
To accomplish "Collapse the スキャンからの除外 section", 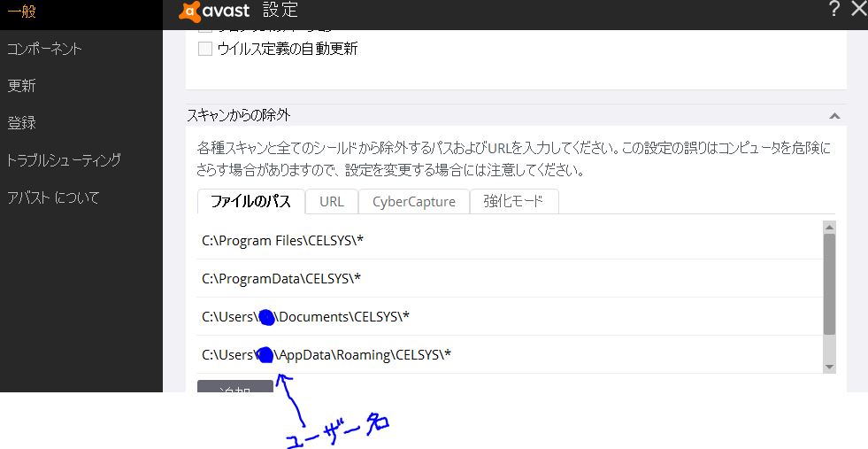I will pos(834,116).
